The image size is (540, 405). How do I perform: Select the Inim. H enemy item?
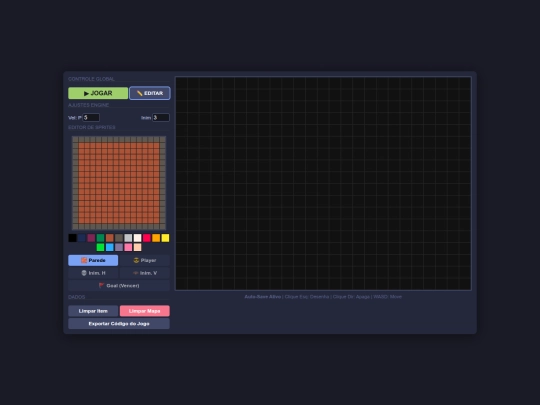(93, 273)
